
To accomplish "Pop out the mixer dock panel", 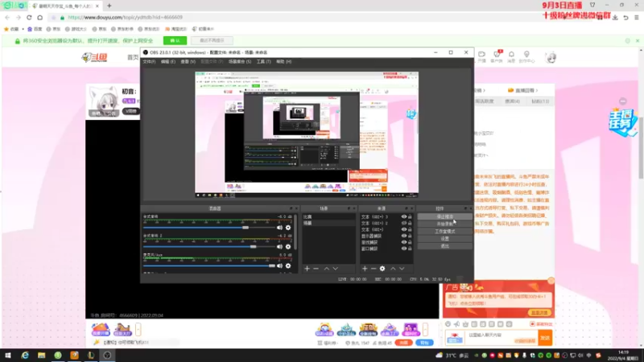I will click(x=291, y=208).
